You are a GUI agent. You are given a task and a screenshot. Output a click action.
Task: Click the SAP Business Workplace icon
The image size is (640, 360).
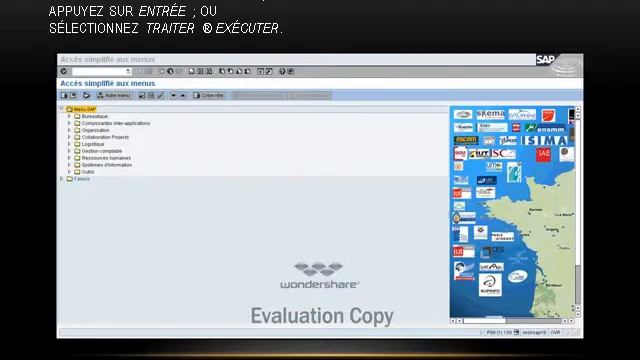click(86, 96)
